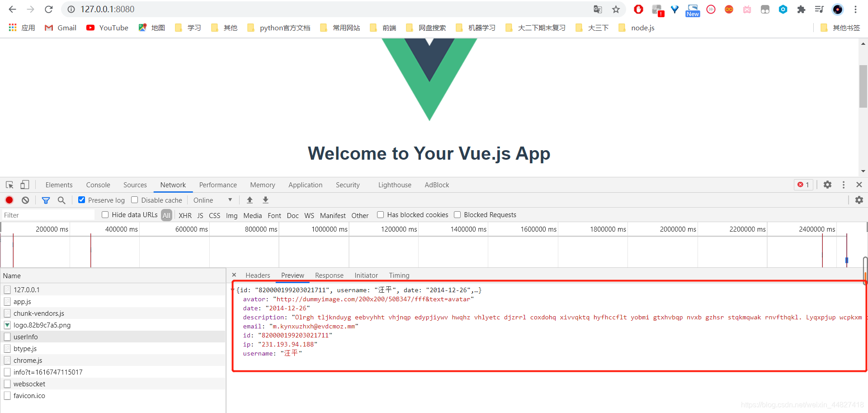Select the userInfo request row
Screen dimensions: 868x413
113,337
